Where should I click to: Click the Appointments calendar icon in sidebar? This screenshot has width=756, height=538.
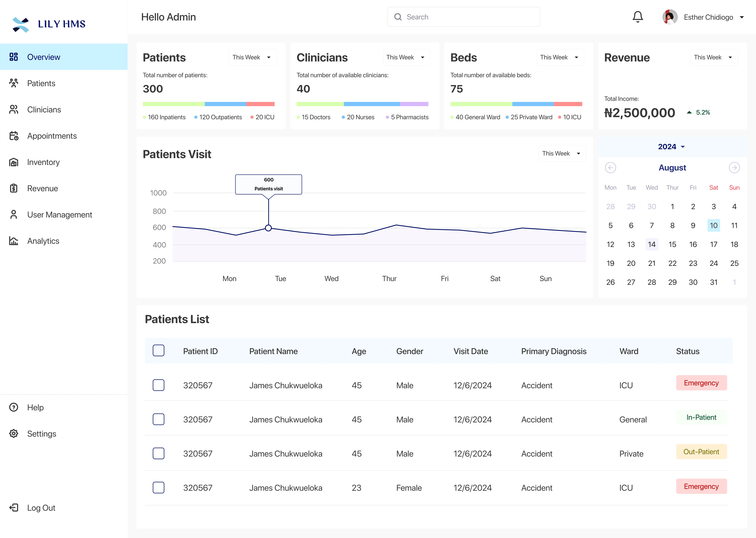click(x=14, y=136)
